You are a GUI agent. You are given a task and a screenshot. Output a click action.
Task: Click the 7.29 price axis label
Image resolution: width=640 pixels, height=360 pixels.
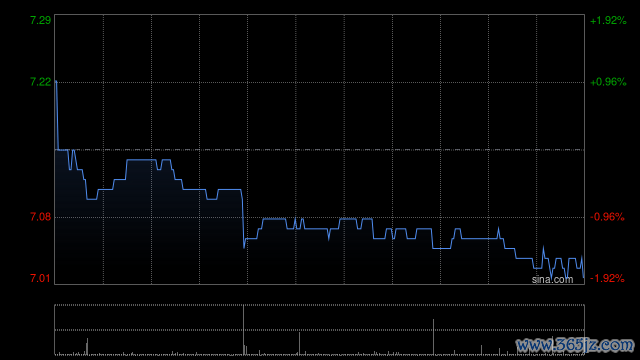click(x=40, y=20)
